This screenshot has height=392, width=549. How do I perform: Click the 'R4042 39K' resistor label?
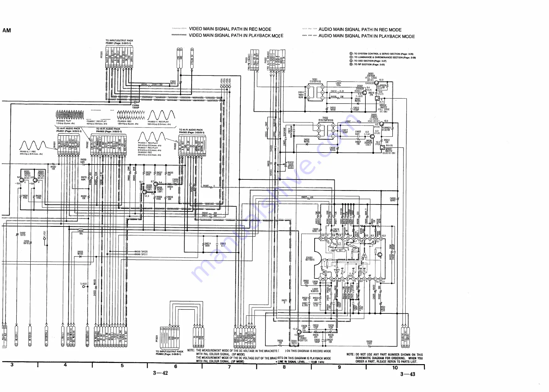209,213
